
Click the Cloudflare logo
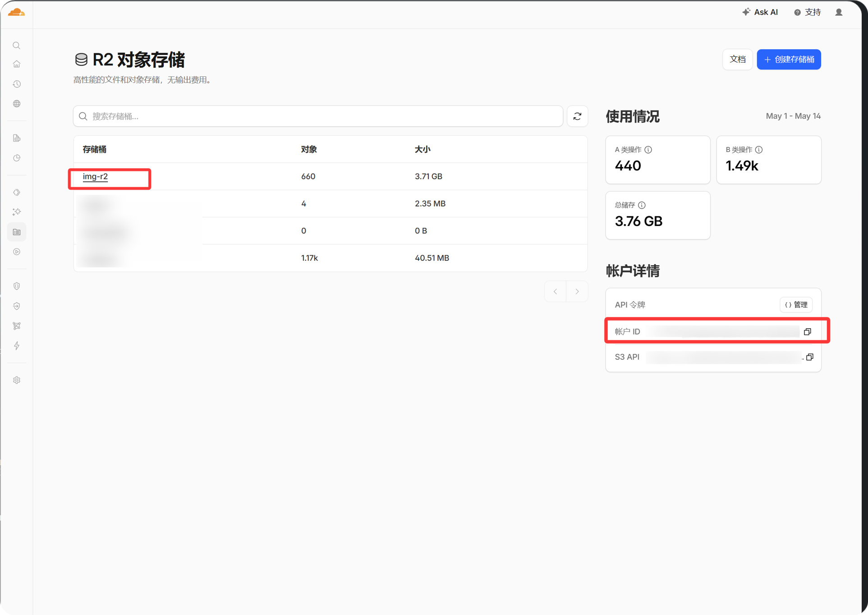click(x=16, y=12)
